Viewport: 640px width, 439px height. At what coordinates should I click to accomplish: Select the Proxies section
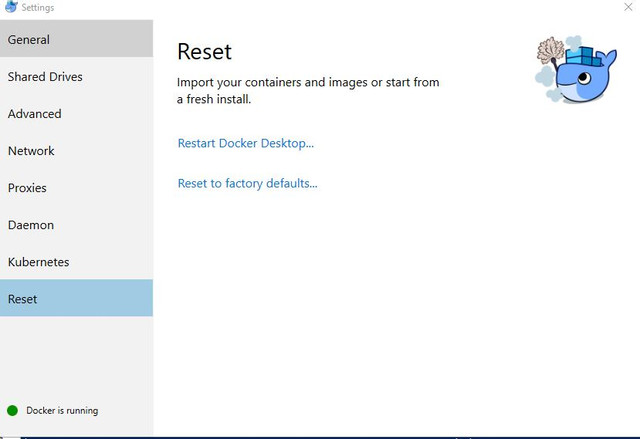tap(76, 188)
